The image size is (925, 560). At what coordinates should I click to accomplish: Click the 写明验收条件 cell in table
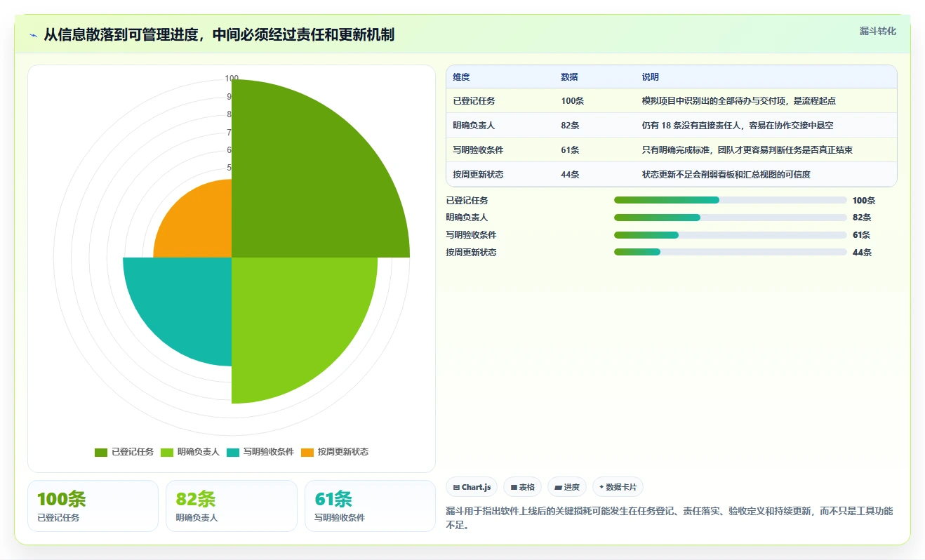coord(478,150)
